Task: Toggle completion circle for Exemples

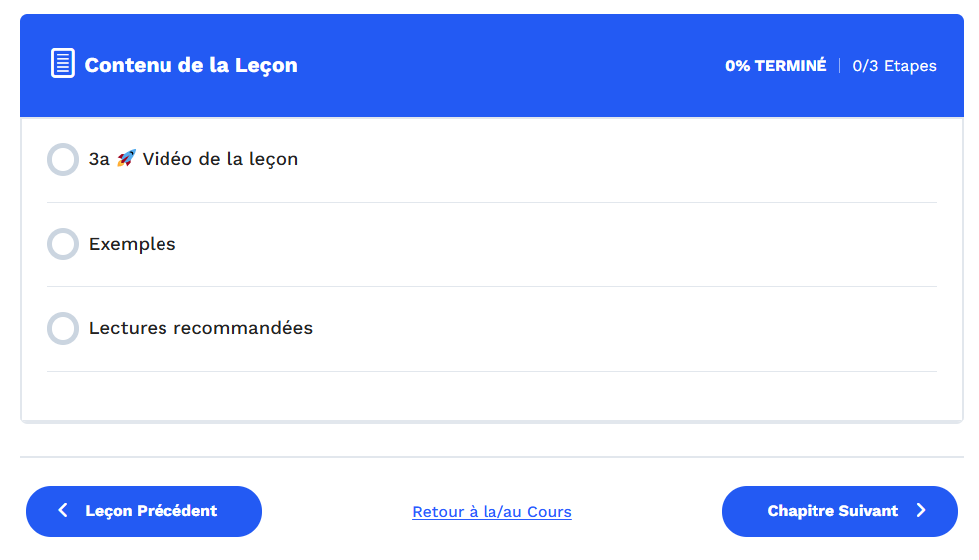Action: [x=63, y=244]
